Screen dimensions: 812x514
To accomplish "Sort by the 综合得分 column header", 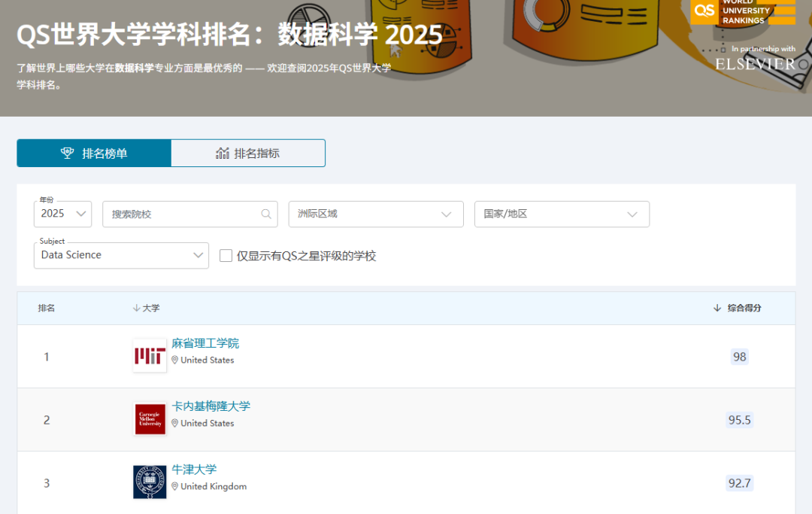I will [x=738, y=308].
